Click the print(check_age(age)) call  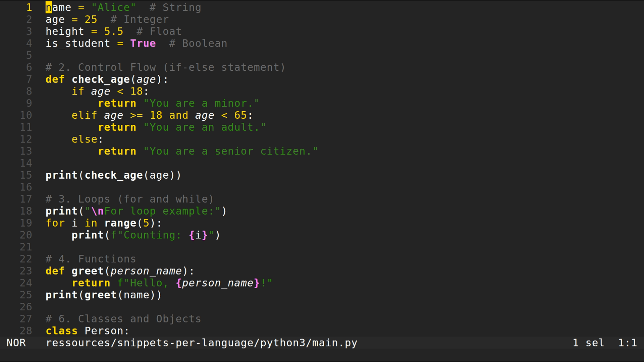[113, 175]
